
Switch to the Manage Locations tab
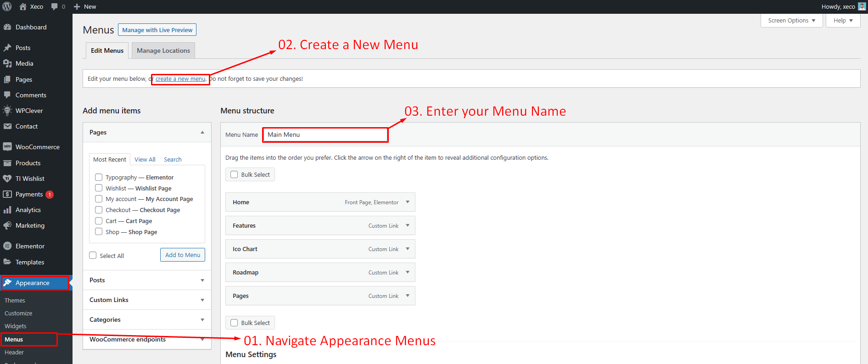coord(163,50)
